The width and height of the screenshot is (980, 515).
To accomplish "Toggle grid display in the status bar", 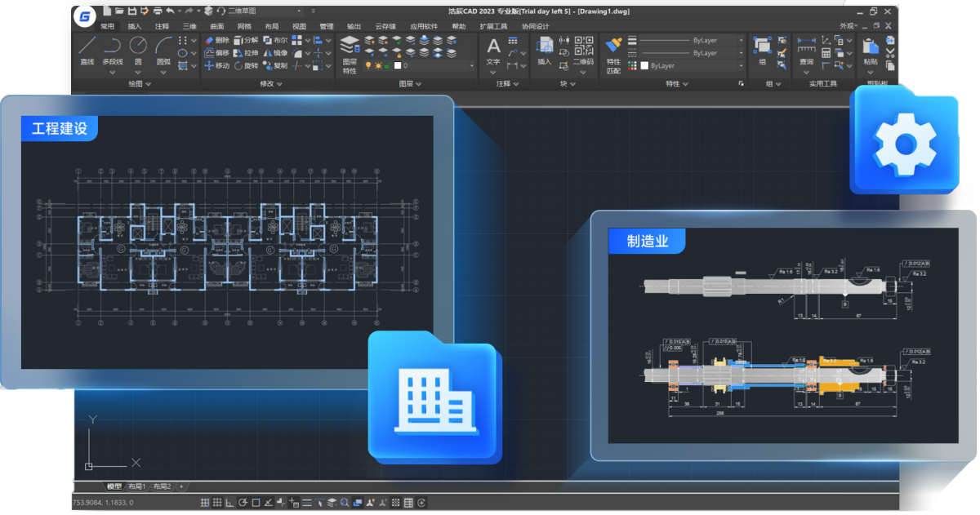I will (x=217, y=502).
